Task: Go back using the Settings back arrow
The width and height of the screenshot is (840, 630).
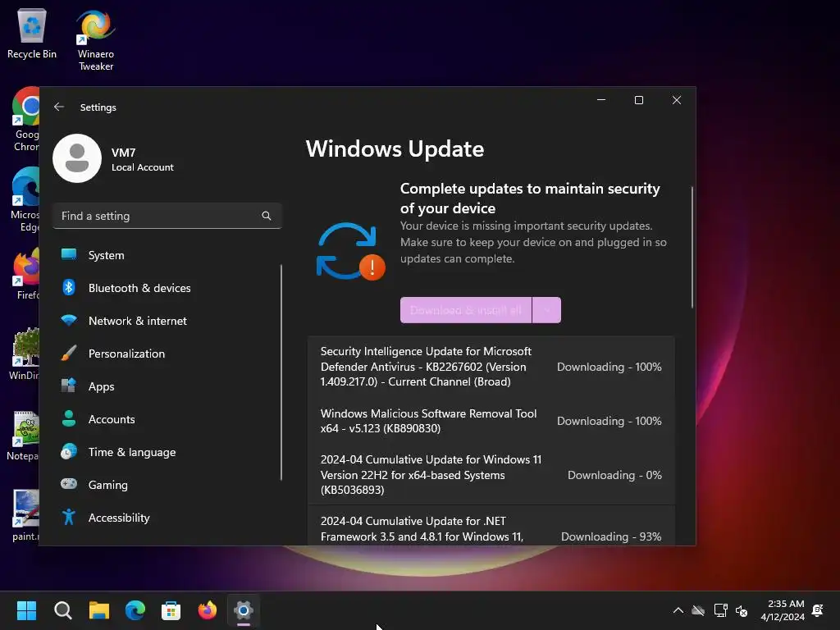Action: click(x=59, y=107)
